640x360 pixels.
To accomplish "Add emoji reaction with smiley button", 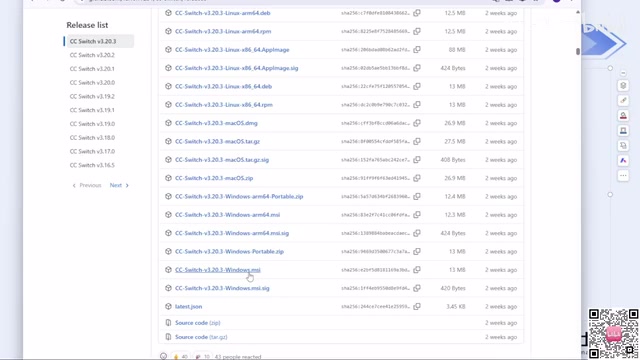I will pyautogui.click(x=163, y=356).
